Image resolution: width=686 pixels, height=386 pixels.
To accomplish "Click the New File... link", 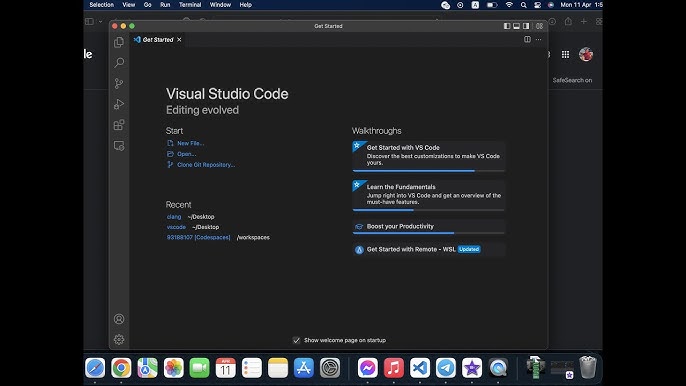I will point(190,143).
